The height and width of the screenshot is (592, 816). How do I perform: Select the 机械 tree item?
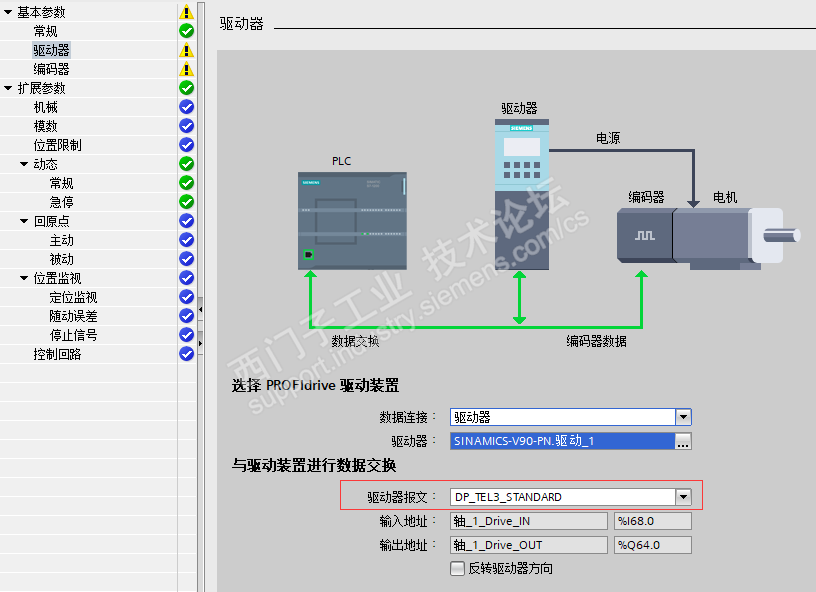point(45,107)
